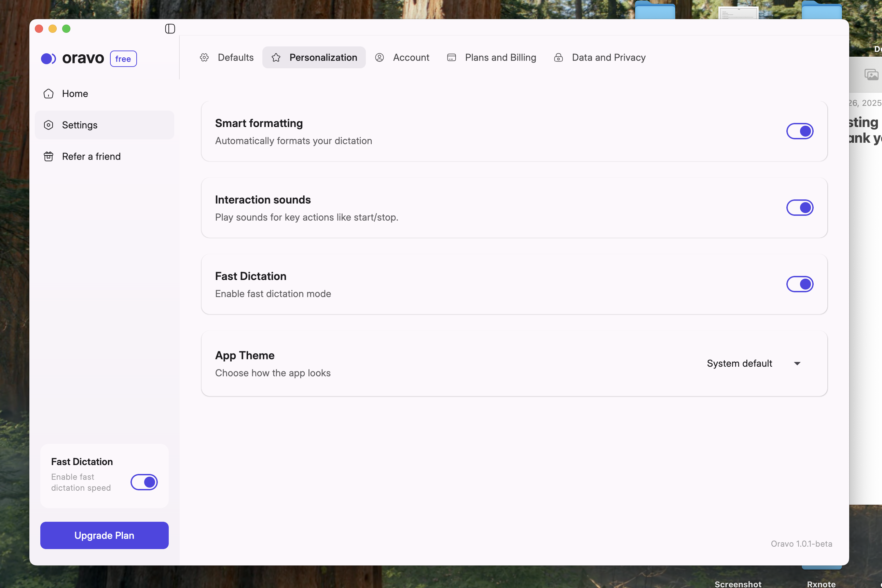Toggle the sidebar Fast Dictation speed switch
This screenshot has width=882, height=588.
[144, 482]
